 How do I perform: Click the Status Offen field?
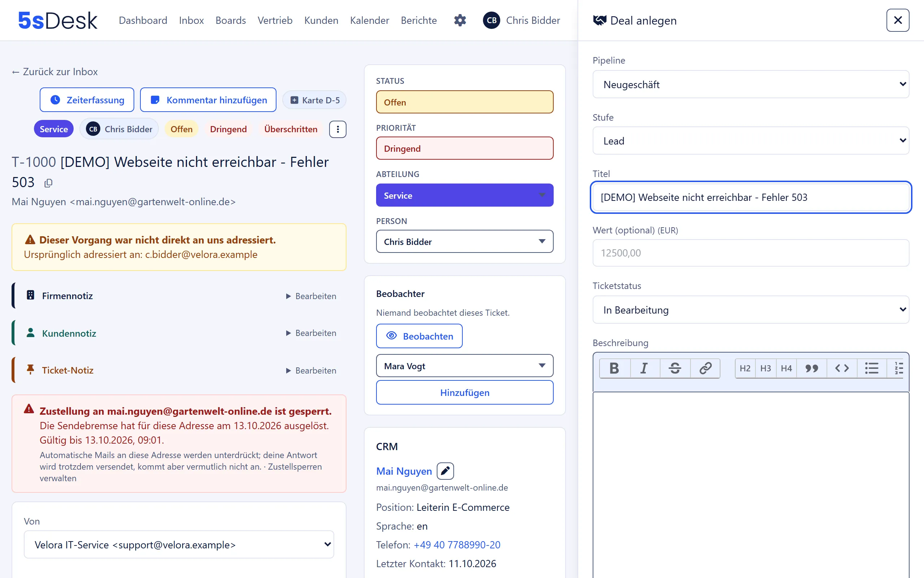(465, 102)
